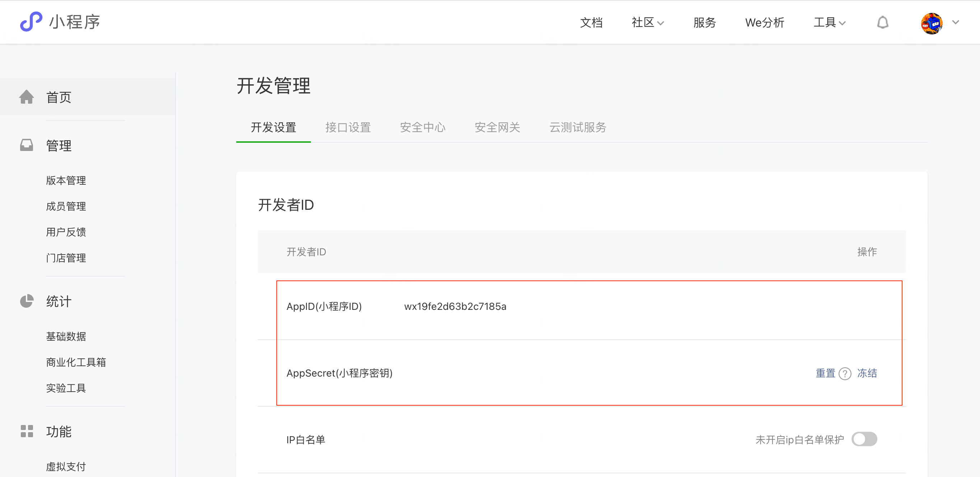Open 服务 in the top navigation
This screenshot has height=477, width=980.
pos(705,23)
